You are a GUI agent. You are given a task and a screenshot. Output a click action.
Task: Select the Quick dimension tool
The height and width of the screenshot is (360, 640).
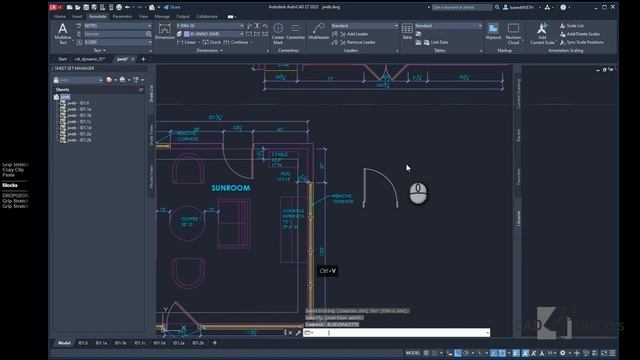(212, 42)
